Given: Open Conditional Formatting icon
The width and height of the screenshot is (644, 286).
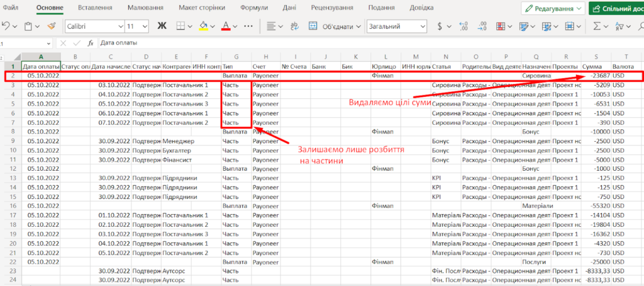Looking at the screenshot, I should point(501,26).
